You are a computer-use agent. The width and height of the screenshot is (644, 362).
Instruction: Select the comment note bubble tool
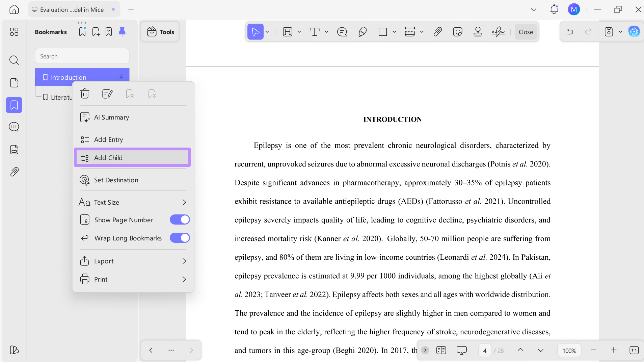click(x=342, y=32)
